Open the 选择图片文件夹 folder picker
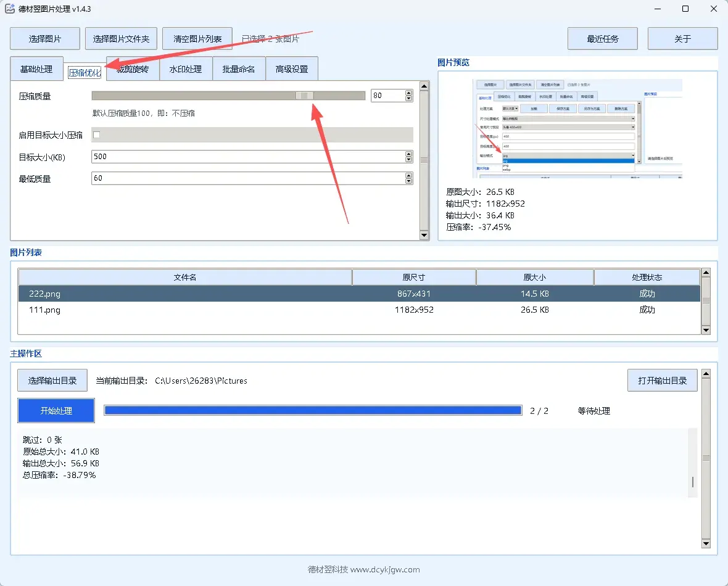728x586 pixels. 121,38
